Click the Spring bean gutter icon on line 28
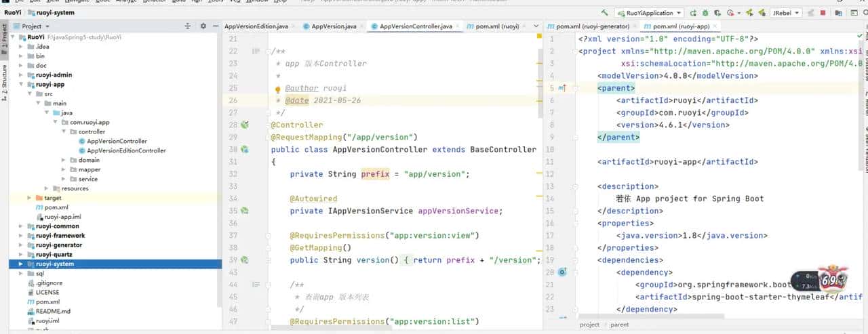 coord(245,125)
